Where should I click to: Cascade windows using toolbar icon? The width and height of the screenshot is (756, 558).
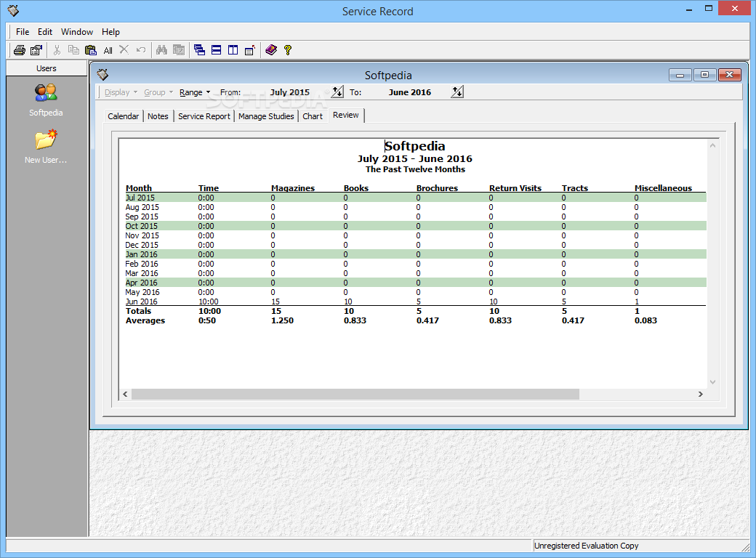point(199,49)
